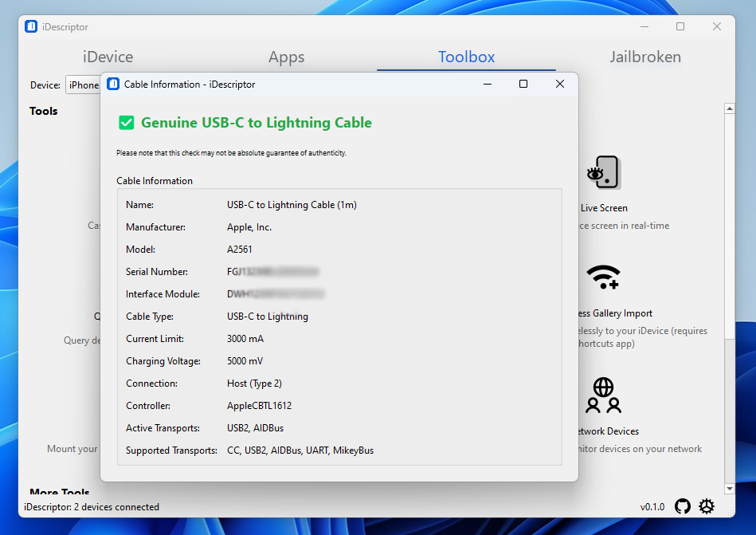Image resolution: width=756 pixels, height=535 pixels.
Task: Click the Cable Information dialog title bar icon
Action: 113,84
